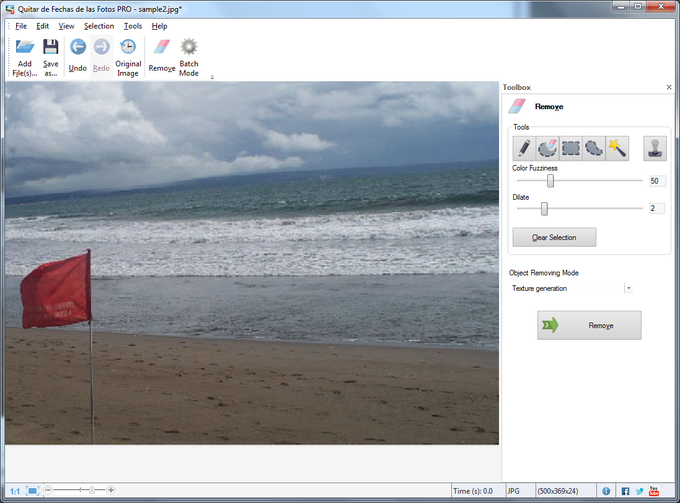
Task: Select the free-form lasso selection tool
Action: tap(594, 148)
